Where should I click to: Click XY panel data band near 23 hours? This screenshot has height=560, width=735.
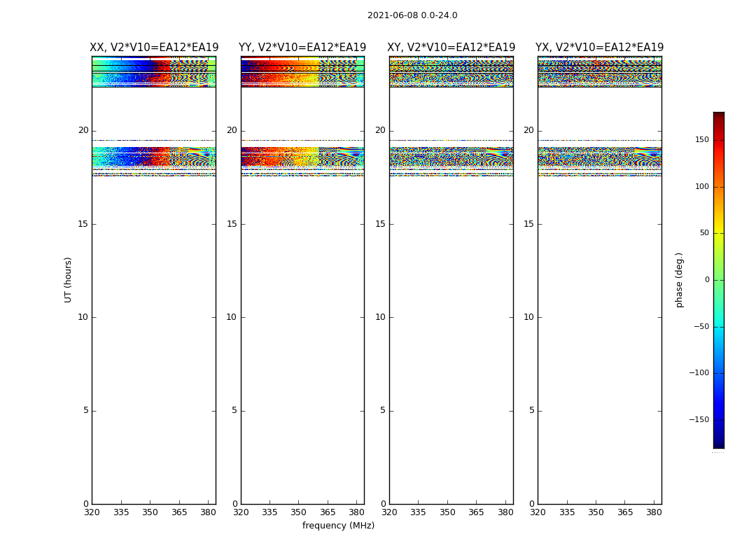click(x=451, y=72)
